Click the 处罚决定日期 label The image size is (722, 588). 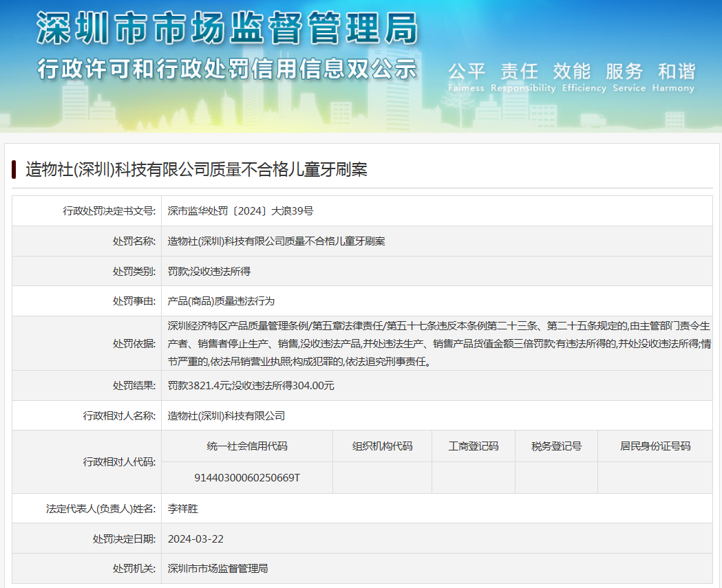125,538
